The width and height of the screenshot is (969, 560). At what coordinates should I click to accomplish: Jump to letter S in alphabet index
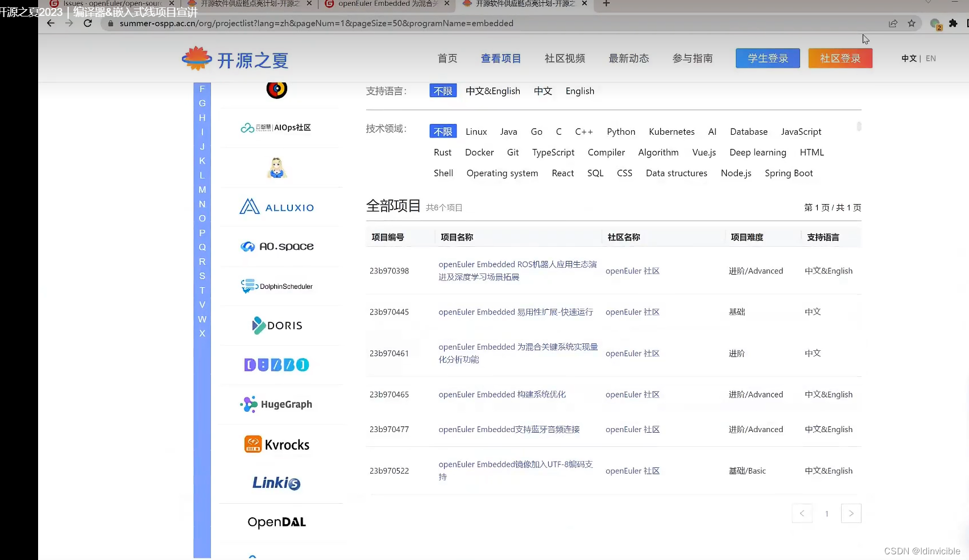coord(202,276)
